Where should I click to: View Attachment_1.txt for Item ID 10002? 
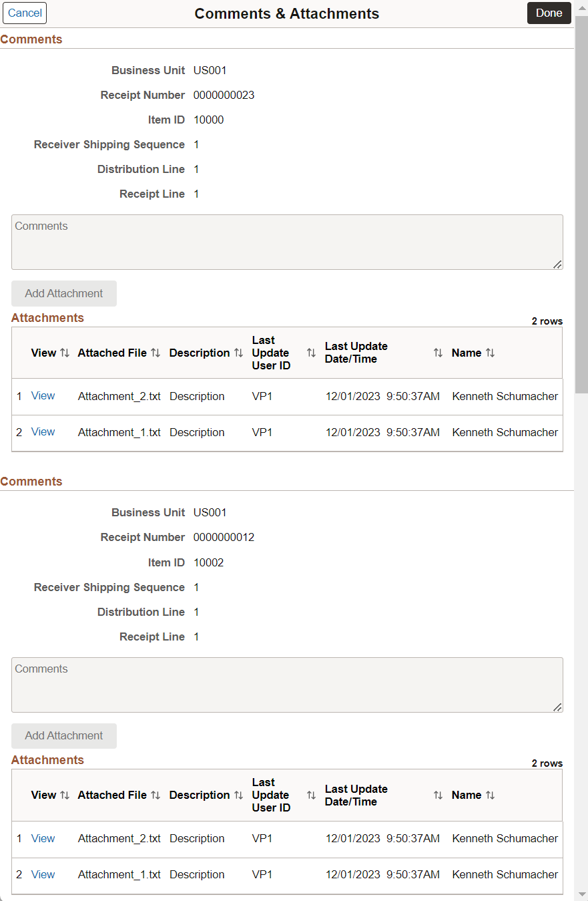(43, 874)
